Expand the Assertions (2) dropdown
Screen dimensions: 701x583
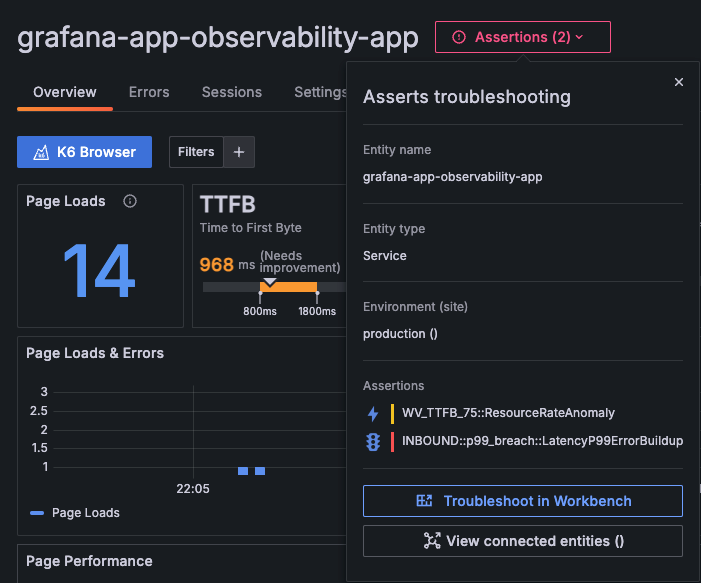point(522,37)
